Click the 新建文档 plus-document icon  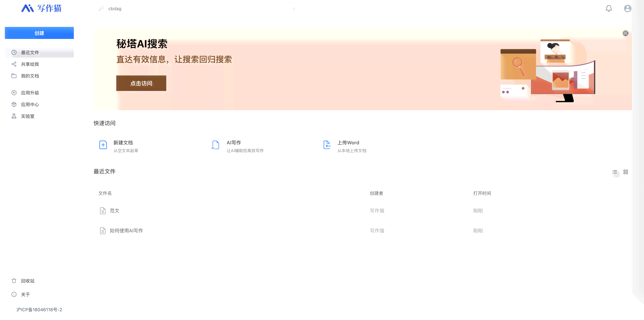pos(103,145)
